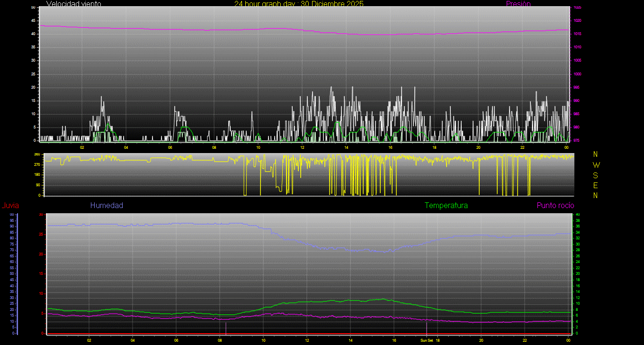Click the Punto rocío legend label
Image resolution: width=644 pixels, height=345 pixels.
coord(555,205)
